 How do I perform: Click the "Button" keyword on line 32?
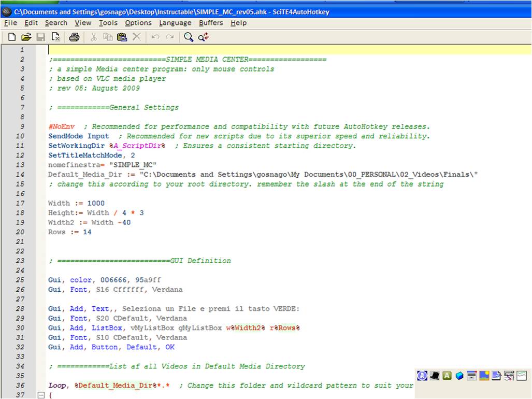(105, 347)
